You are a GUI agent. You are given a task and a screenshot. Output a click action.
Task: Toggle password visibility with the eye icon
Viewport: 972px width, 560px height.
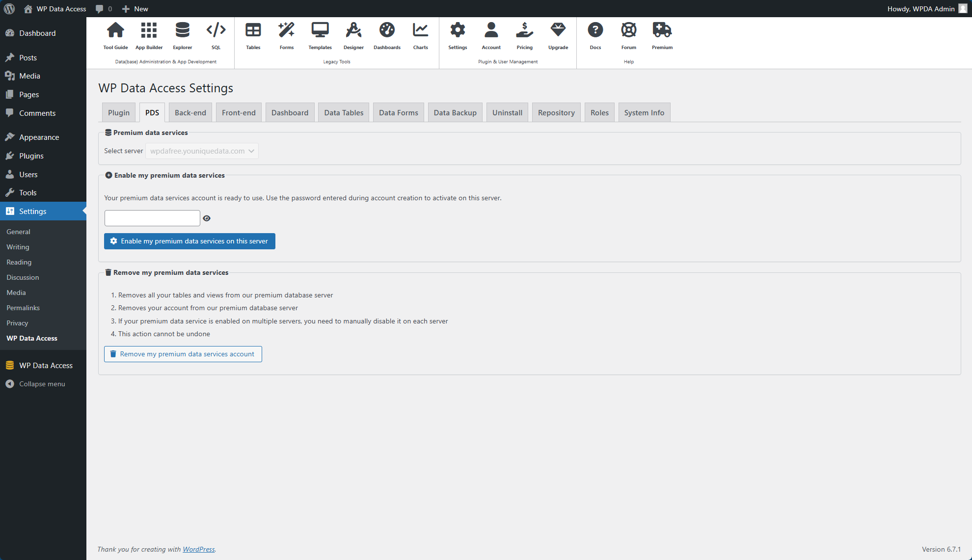(207, 218)
